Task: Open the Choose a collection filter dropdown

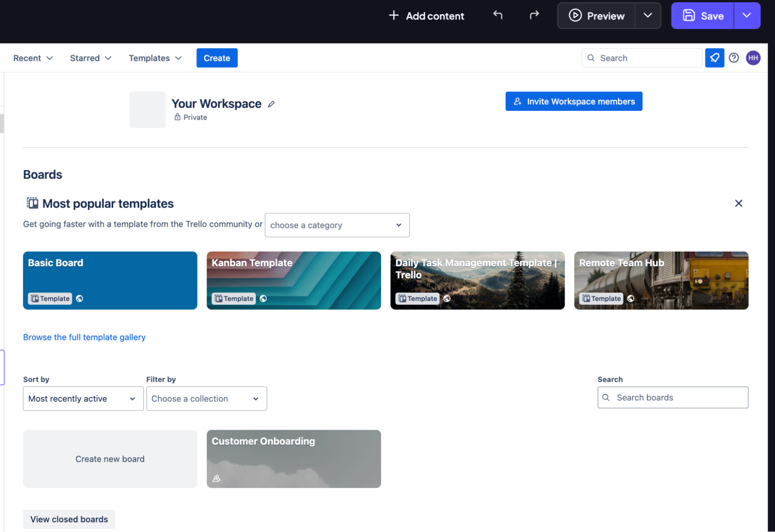Action: click(x=206, y=399)
